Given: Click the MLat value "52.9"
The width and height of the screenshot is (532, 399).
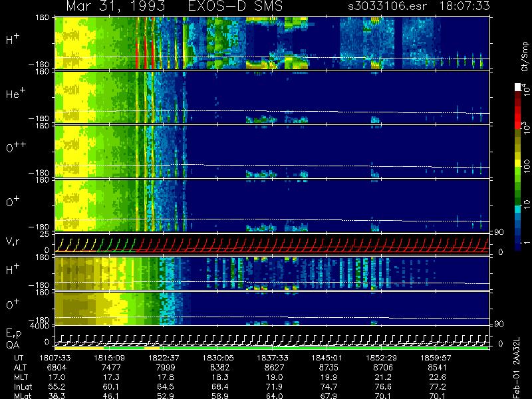Looking at the screenshot, I should (x=166, y=396).
